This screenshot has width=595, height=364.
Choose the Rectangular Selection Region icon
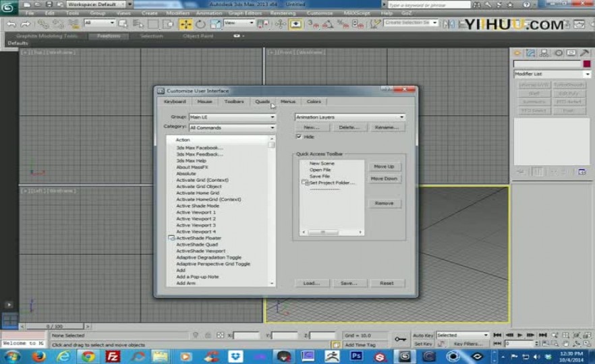point(153,24)
